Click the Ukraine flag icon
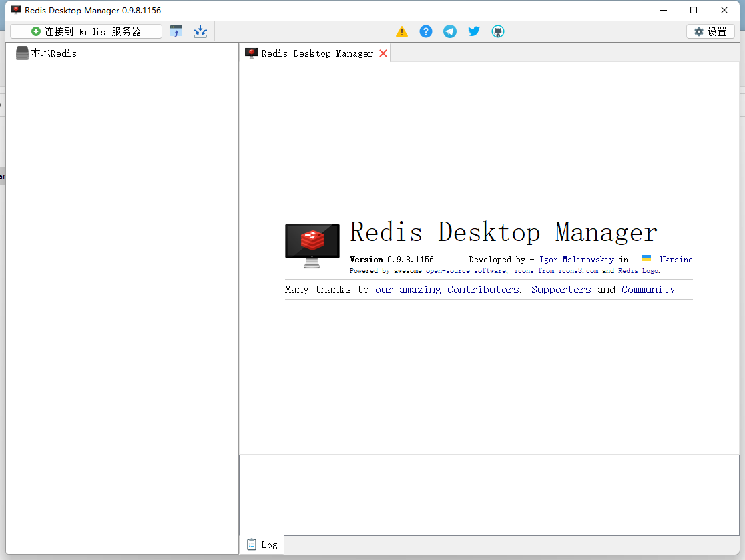The height and width of the screenshot is (560, 745). 646,258
